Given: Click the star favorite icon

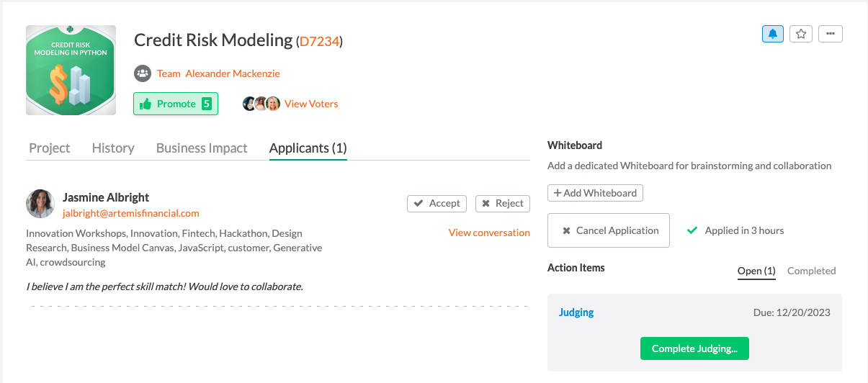Looking at the screenshot, I should tap(801, 34).
